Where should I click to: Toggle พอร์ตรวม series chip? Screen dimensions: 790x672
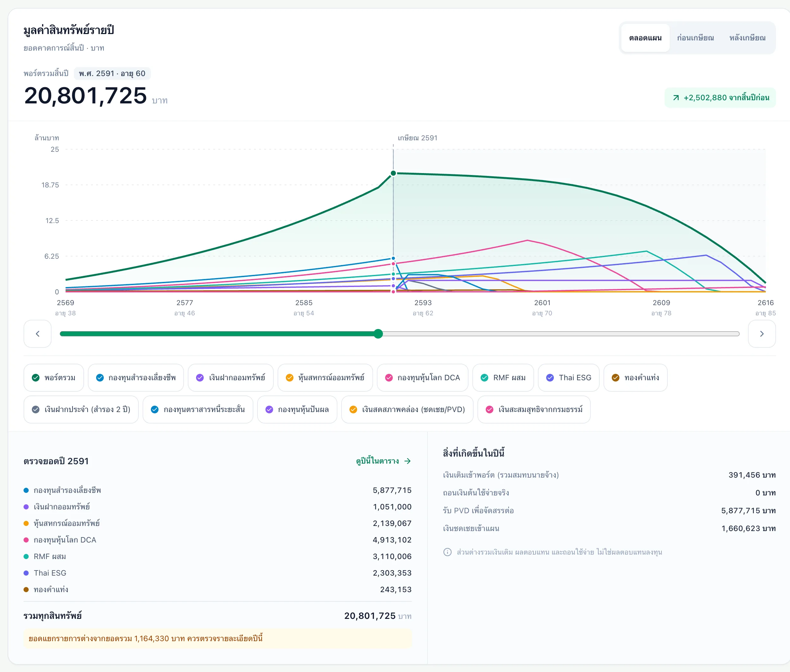(x=54, y=378)
